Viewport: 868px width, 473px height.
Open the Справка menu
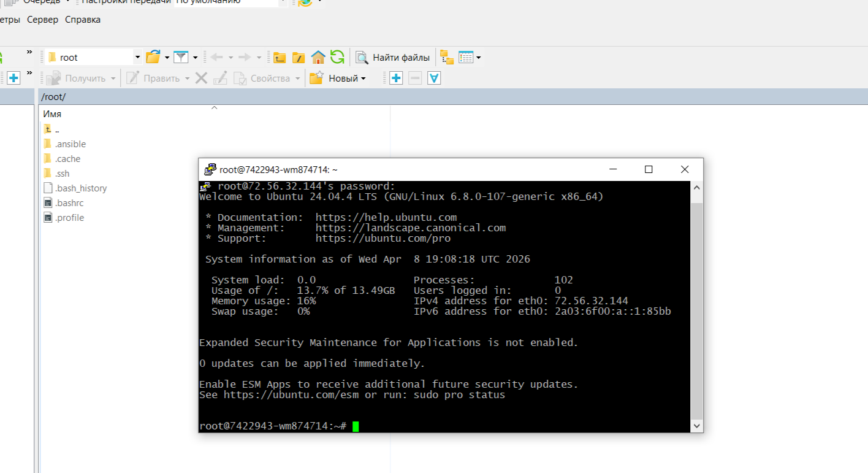click(x=82, y=20)
